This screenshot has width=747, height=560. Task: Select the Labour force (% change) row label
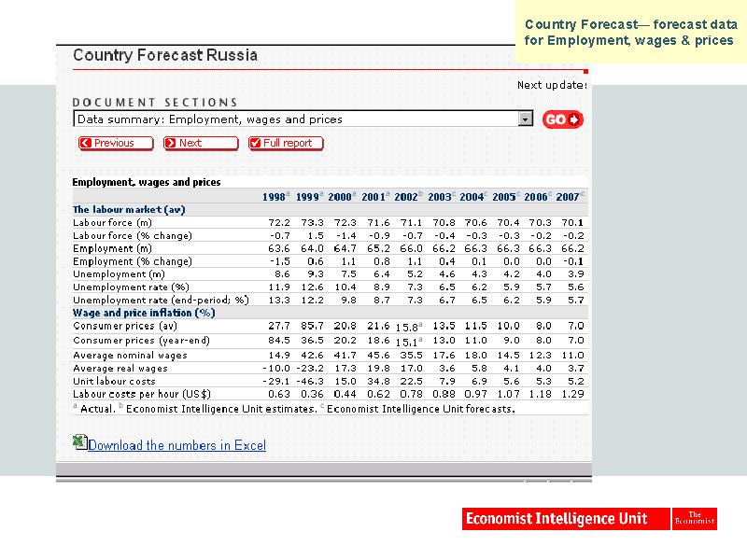[133, 236]
